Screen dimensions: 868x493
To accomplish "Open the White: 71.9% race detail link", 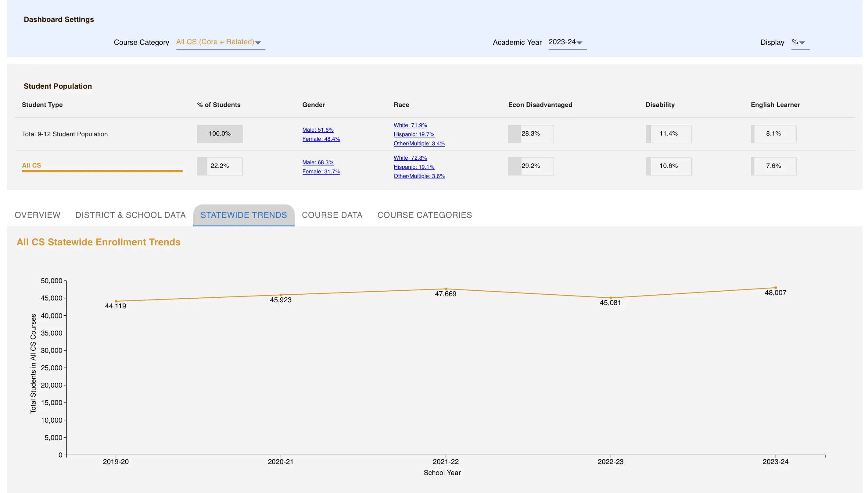I will coord(410,125).
